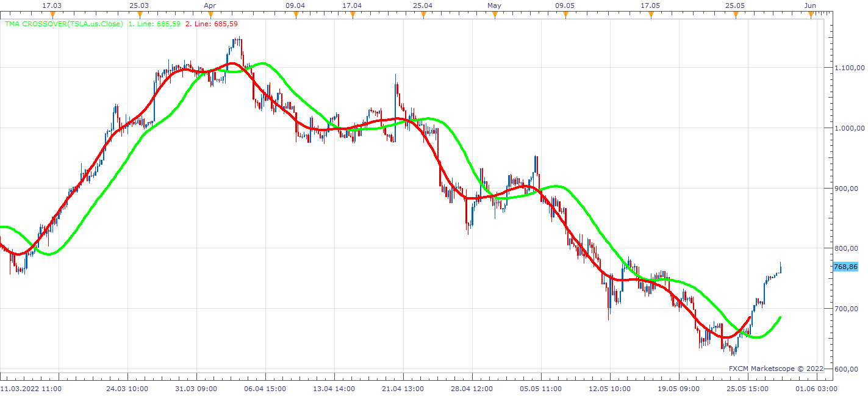Click the 09.04 date marker
868x396 pixels.
pyautogui.click(x=295, y=5)
